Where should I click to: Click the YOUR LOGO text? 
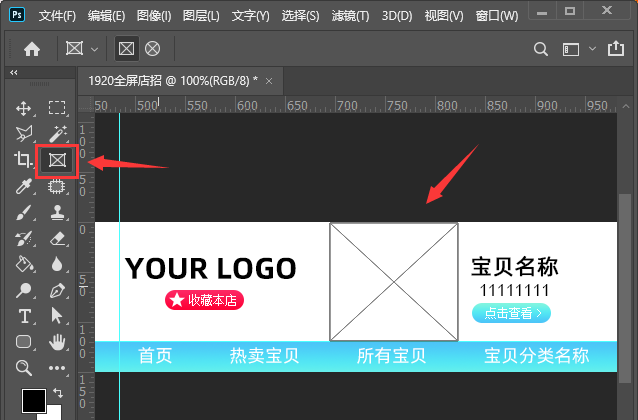tap(210, 269)
